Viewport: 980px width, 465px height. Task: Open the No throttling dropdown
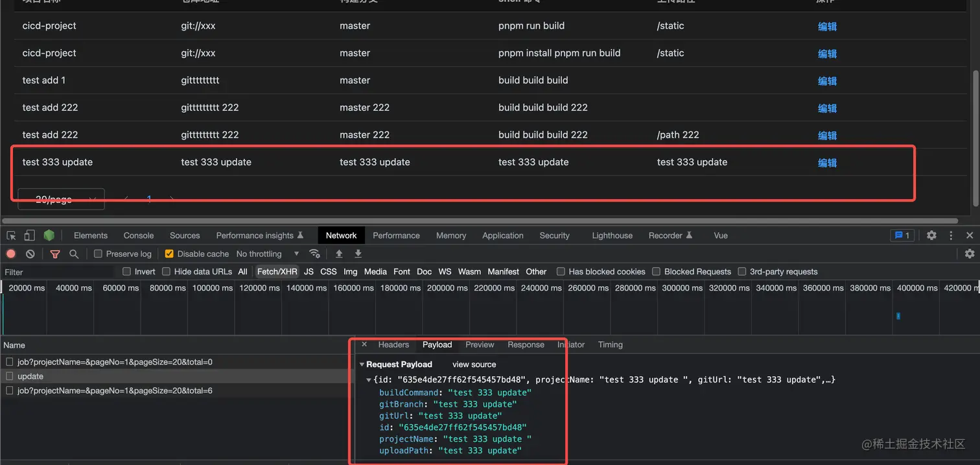268,254
